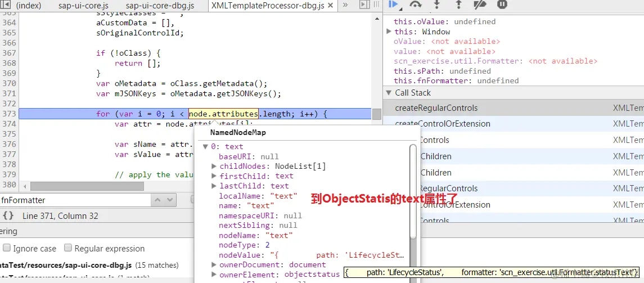
Task: Resume script execution
Action: (x=394, y=4)
